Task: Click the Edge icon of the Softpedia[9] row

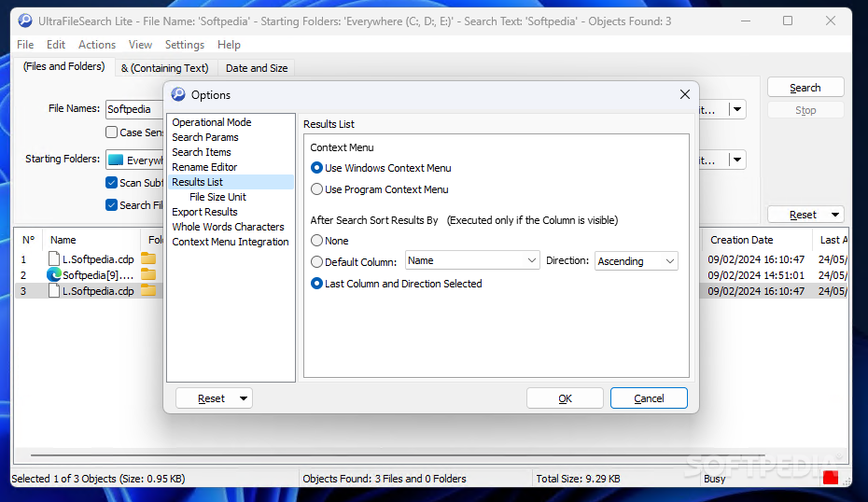Action: tap(54, 274)
